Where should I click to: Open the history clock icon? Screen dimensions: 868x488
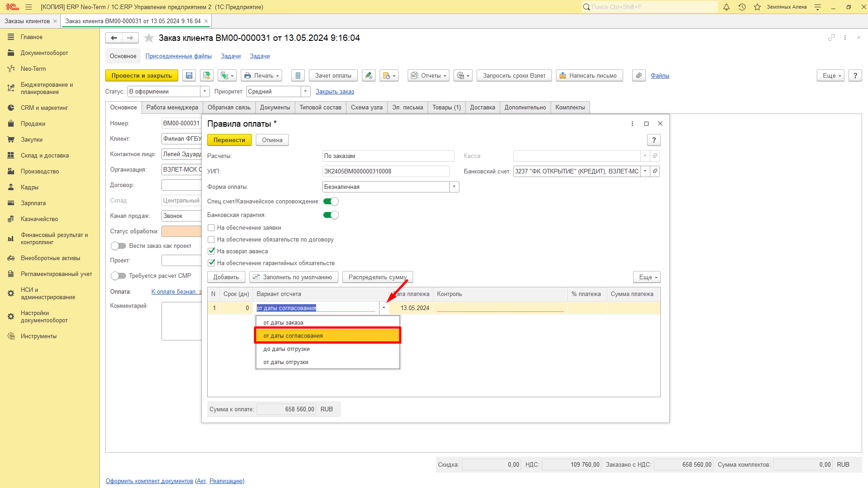click(x=742, y=7)
